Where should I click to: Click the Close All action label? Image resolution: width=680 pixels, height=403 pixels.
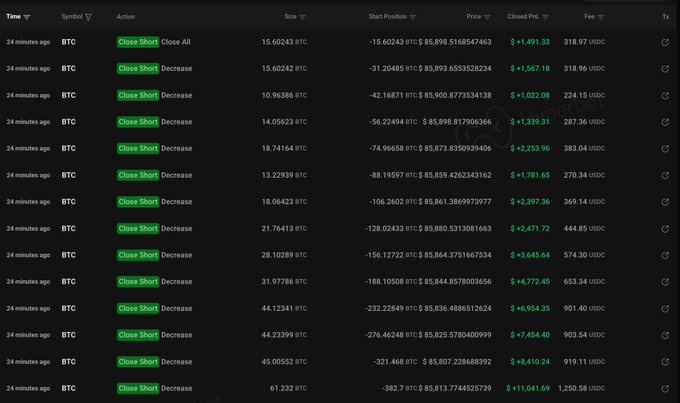pyautogui.click(x=176, y=42)
